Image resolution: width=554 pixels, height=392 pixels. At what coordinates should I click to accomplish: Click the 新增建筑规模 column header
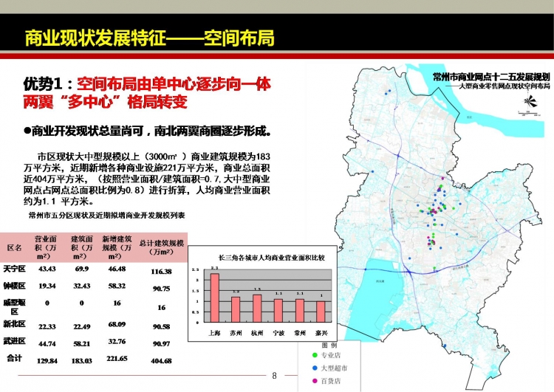(x=117, y=247)
